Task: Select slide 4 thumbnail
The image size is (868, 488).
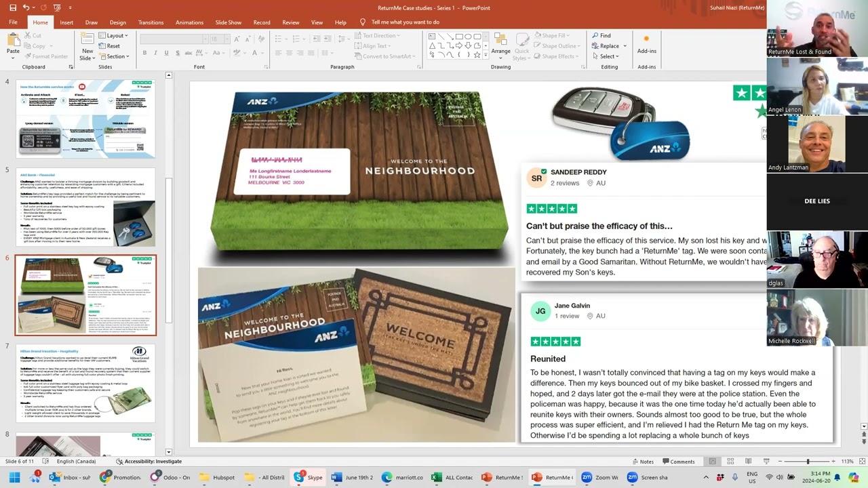Action: (x=85, y=119)
